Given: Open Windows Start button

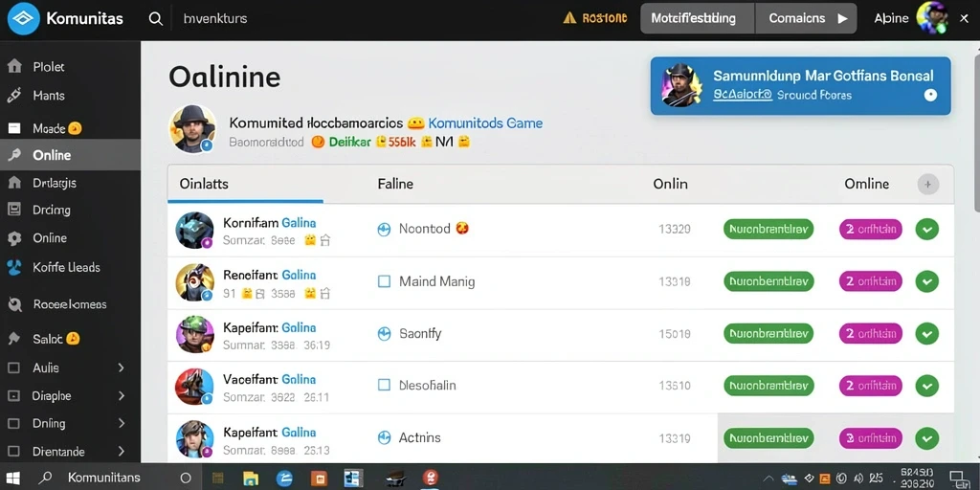Looking at the screenshot, I should [13, 479].
